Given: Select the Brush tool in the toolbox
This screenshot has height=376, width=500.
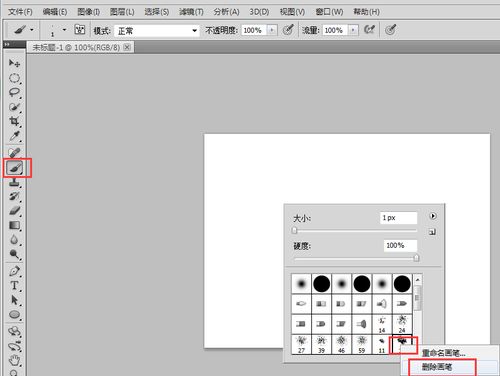Looking at the screenshot, I should (x=15, y=168).
